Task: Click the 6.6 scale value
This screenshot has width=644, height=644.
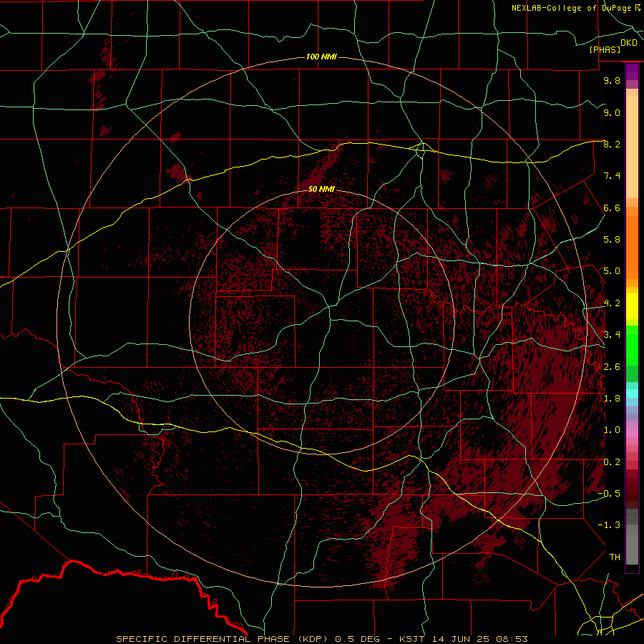Action: 612,208
